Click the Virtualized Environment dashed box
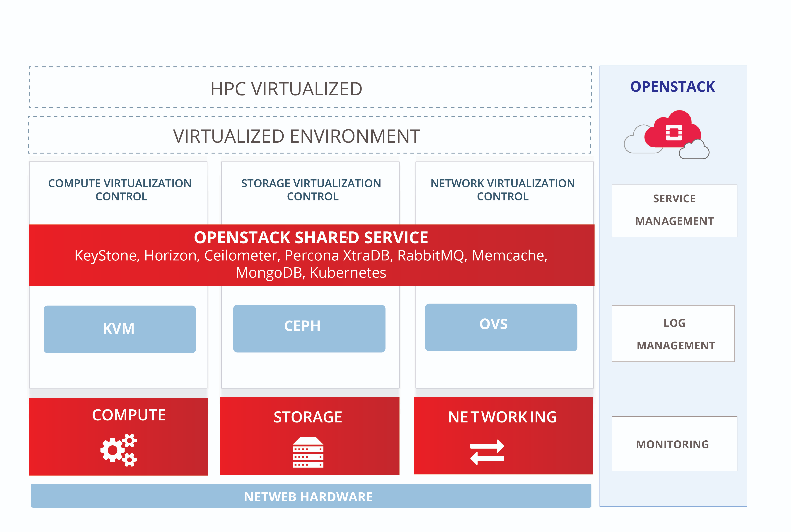Viewport: 791px width, 532px height. tap(309, 135)
